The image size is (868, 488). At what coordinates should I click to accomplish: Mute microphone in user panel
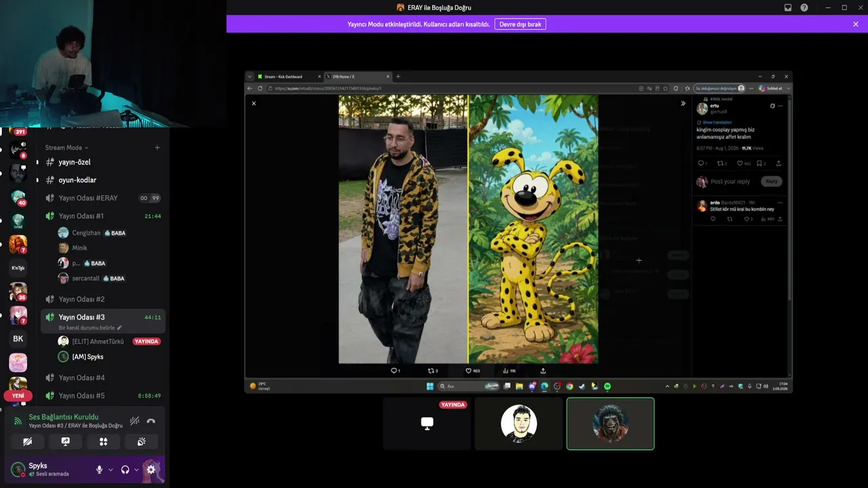pyautogui.click(x=100, y=470)
